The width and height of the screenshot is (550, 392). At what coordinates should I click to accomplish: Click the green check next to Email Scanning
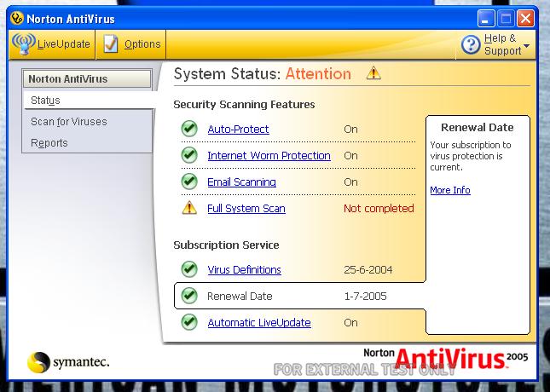point(189,182)
